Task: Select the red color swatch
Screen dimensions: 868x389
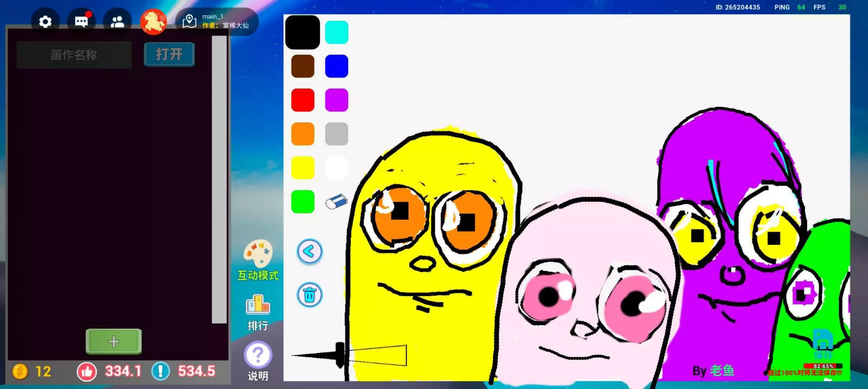Action: click(x=302, y=100)
